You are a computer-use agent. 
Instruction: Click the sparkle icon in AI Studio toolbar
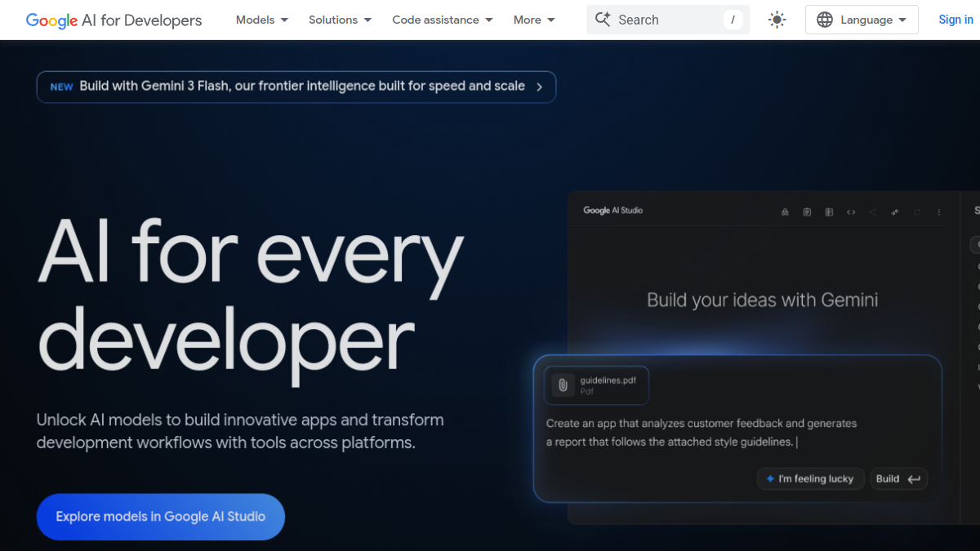[x=895, y=212]
